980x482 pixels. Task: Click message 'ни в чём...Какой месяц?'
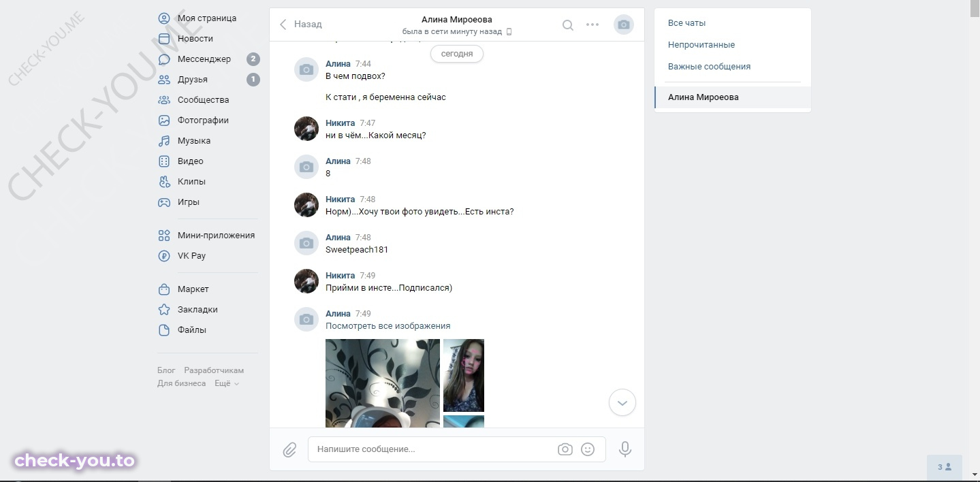pos(375,135)
